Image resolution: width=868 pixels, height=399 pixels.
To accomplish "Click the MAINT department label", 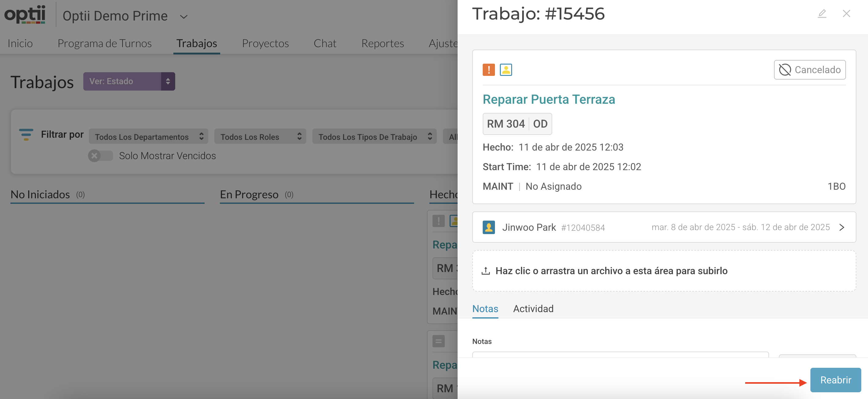I will (498, 187).
